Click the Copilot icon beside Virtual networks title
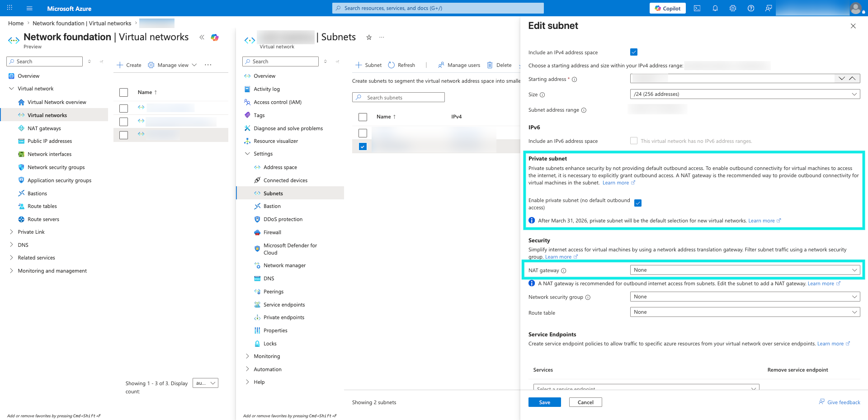Image resolution: width=868 pixels, height=420 pixels. pyautogui.click(x=215, y=37)
